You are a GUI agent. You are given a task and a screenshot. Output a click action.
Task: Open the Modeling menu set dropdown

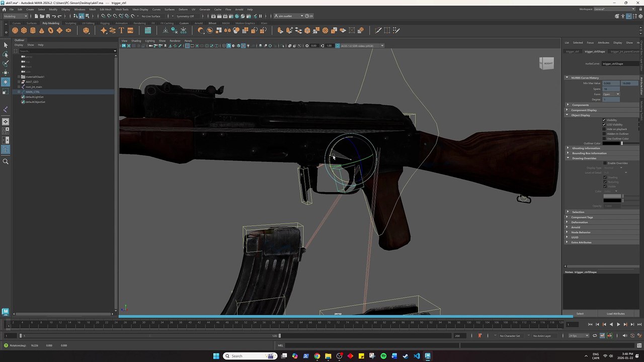(x=16, y=16)
